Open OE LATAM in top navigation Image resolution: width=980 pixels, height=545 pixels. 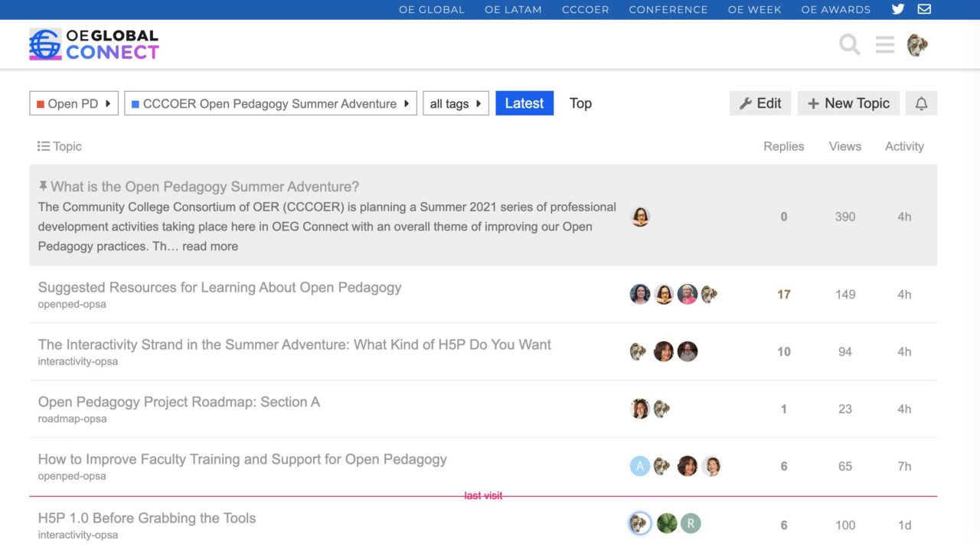click(x=513, y=10)
